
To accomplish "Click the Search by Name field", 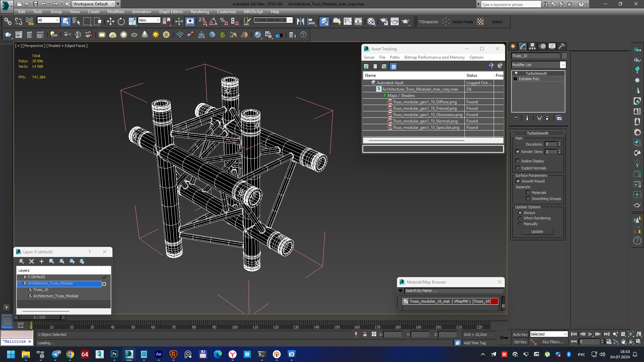I will [454, 291].
